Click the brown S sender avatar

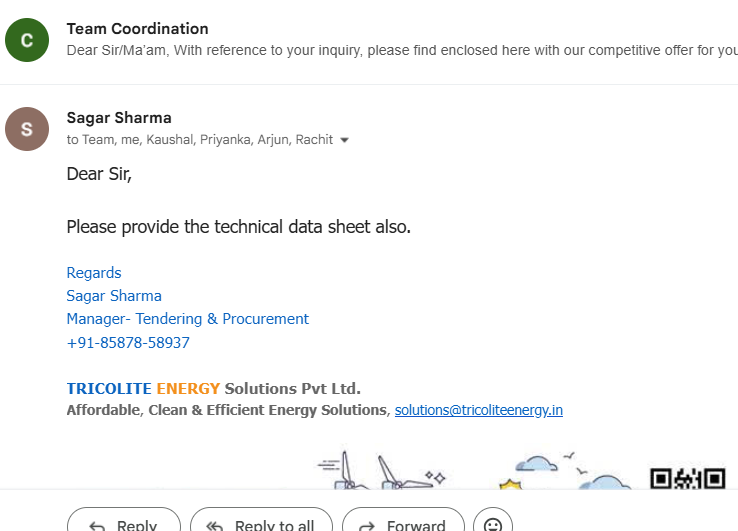click(x=27, y=129)
